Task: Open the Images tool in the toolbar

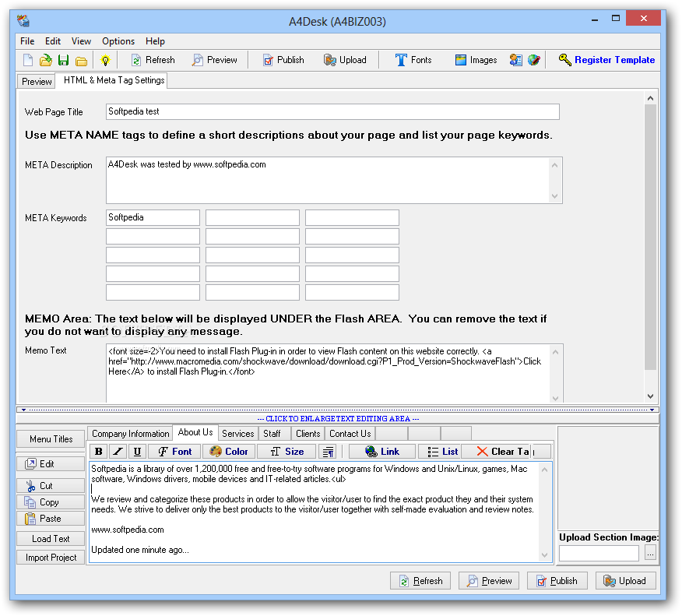Action: tap(476, 60)
